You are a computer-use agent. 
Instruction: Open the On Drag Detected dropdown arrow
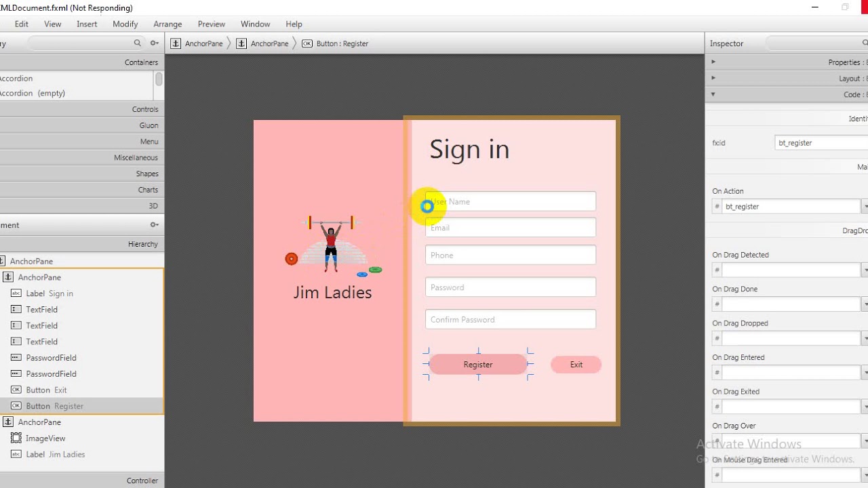tap(865, 270)
